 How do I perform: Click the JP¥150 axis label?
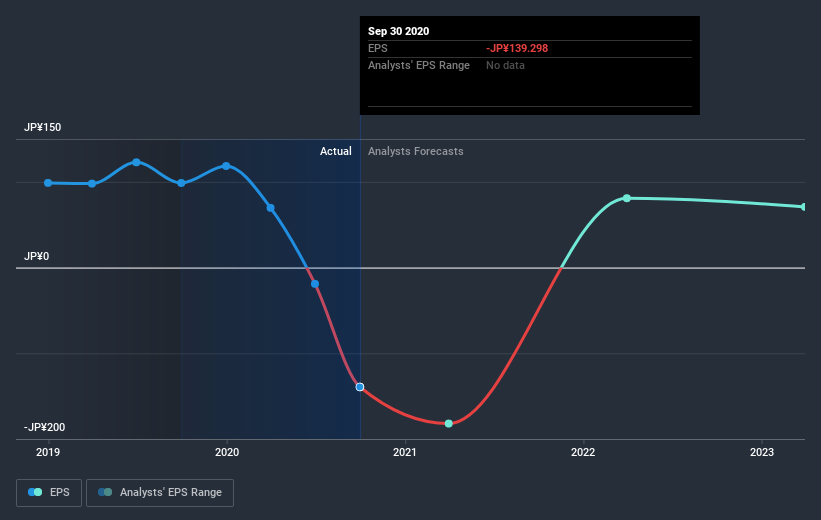point(42,127)
